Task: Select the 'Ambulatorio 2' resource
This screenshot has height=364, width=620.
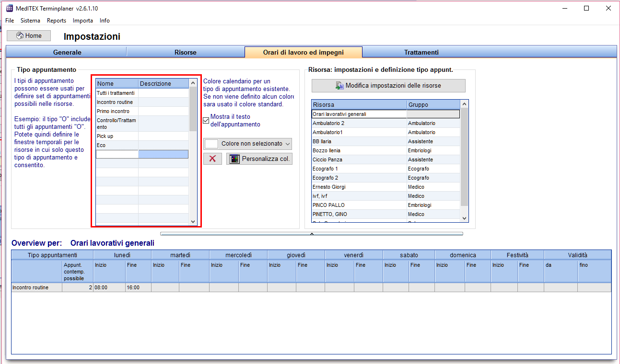Action: pos(386,123)
